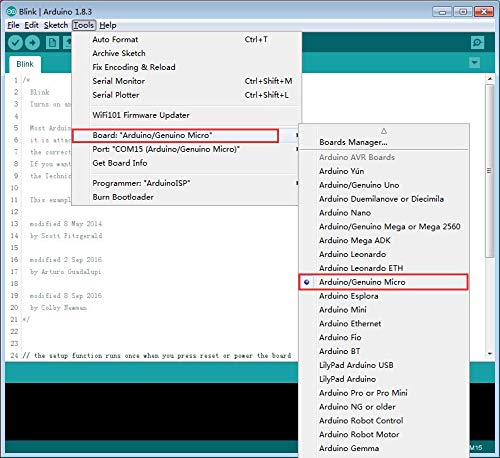Open the Sketch menu

click(56, 25)
